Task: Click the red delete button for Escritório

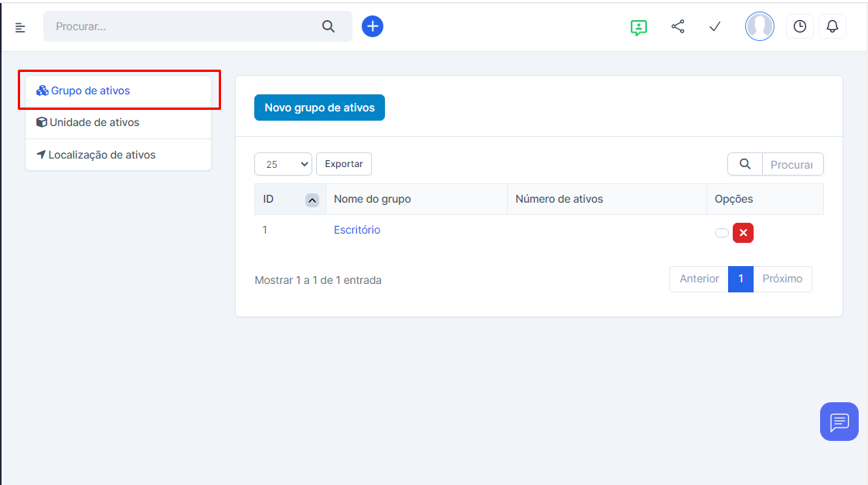Action: pos(743,233)
